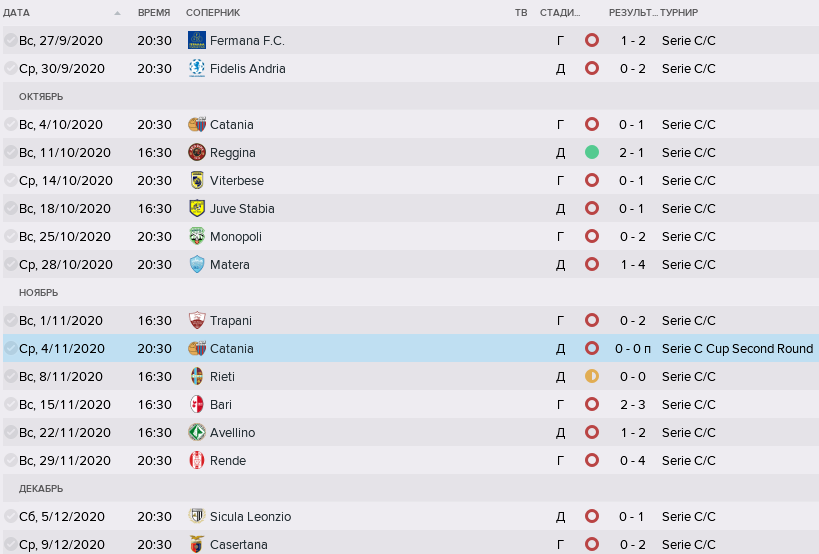Collapse the НОЯБРЬ month group
The width and height of the screenshot is (819, 554).
(39, 293)
